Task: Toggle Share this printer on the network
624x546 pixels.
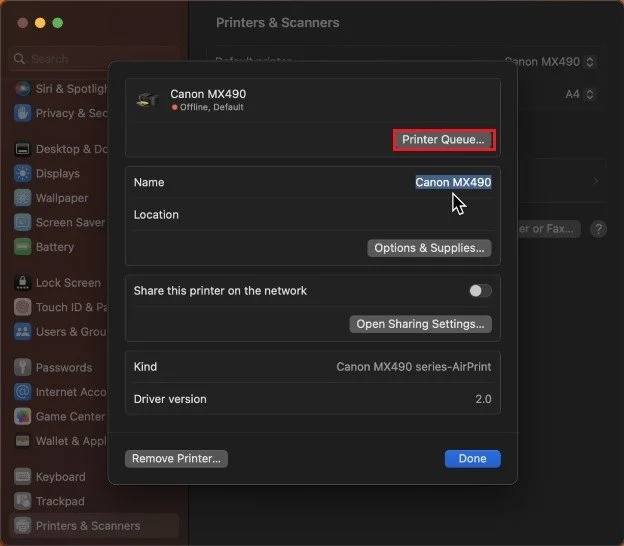Action: (480, 291)
